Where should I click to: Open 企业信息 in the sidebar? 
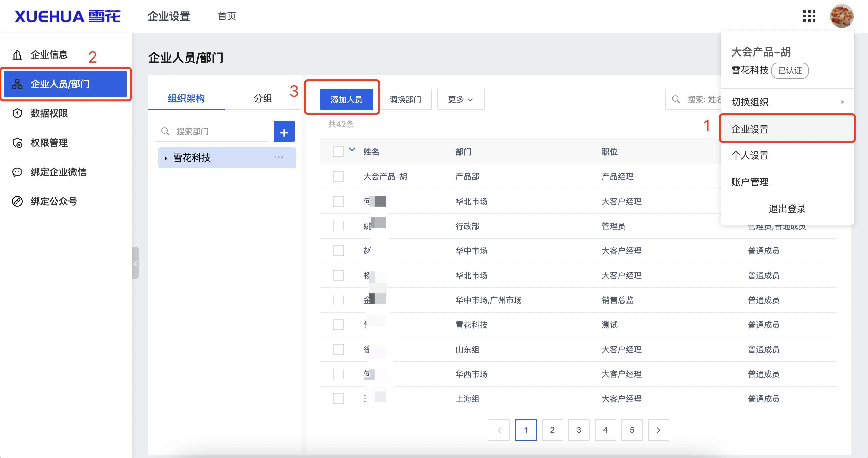tap(49, 54)
